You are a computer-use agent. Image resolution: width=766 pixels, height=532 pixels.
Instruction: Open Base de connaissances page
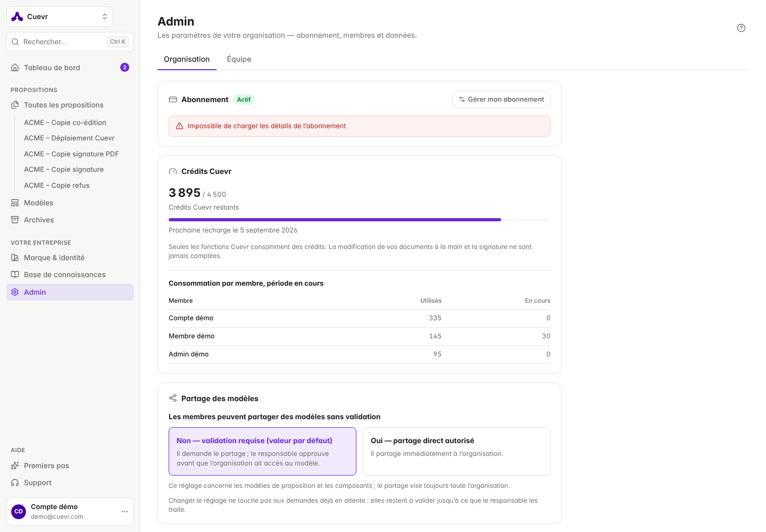click(70, 275)
